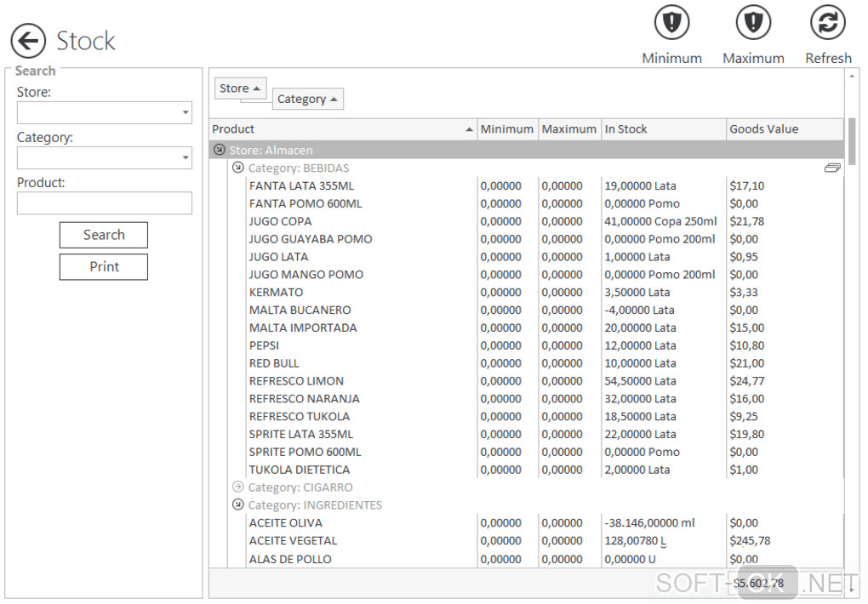This screenshot has height=604, width=868.
Task: Collapse the Category: INGREDIENTES group
Action: click(238, 504)
